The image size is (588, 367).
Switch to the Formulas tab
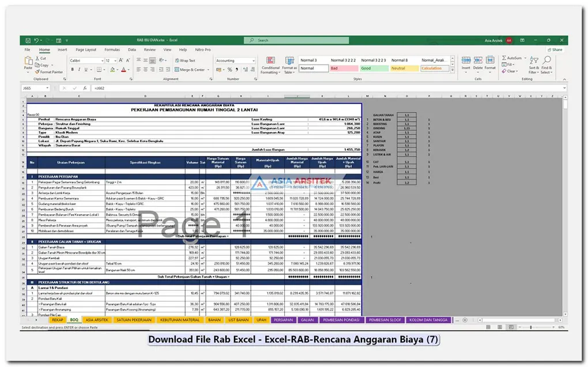coord(112,50)
